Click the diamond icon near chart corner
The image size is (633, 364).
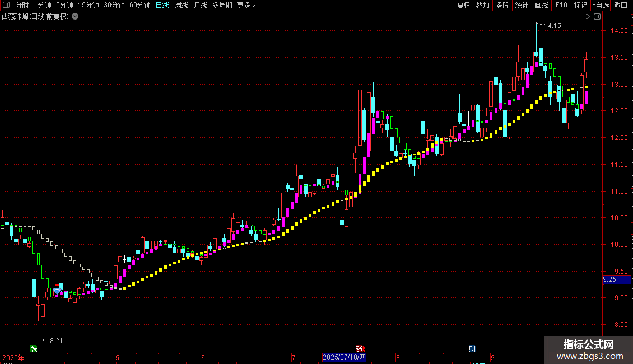pos(587,17)
